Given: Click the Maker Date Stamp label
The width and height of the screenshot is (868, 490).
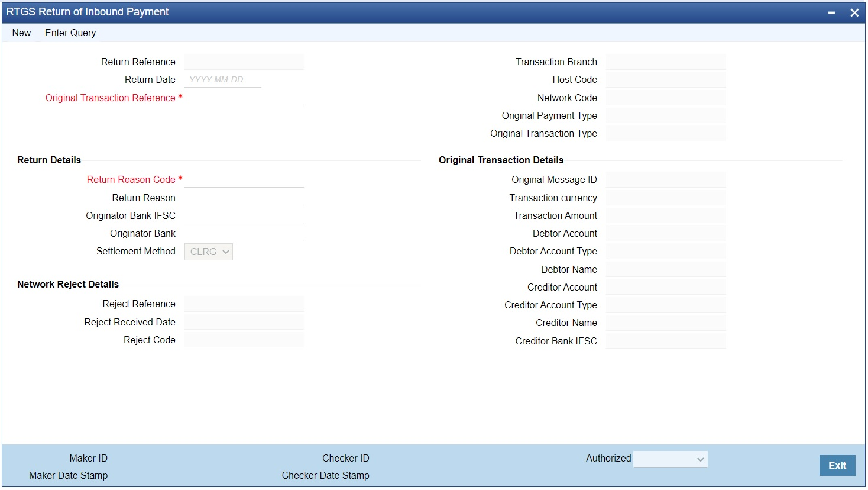Looking at the screenshot, I should 69,476.
